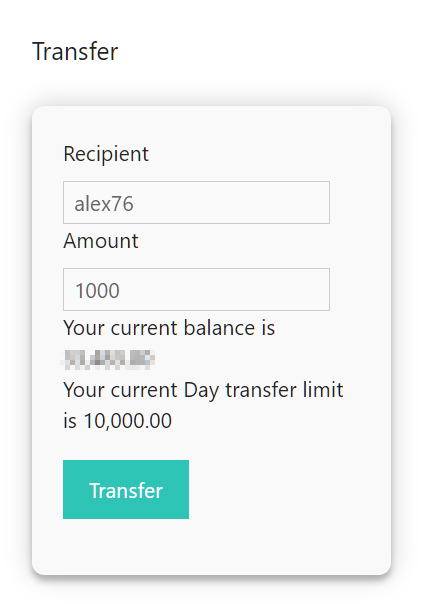Focus the Recipient input field
Screen dimensions: 421x604
pyautogui.click(x=196, y=203)
